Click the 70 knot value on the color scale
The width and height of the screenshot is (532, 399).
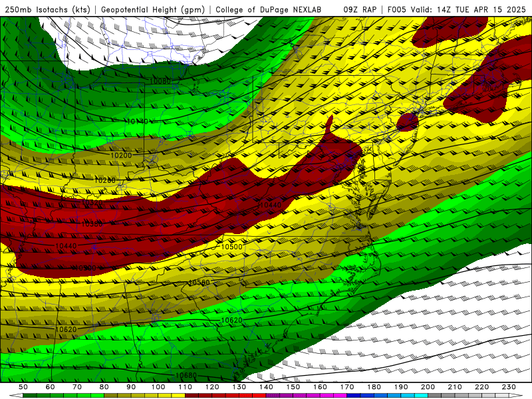(x=77, y=387)
